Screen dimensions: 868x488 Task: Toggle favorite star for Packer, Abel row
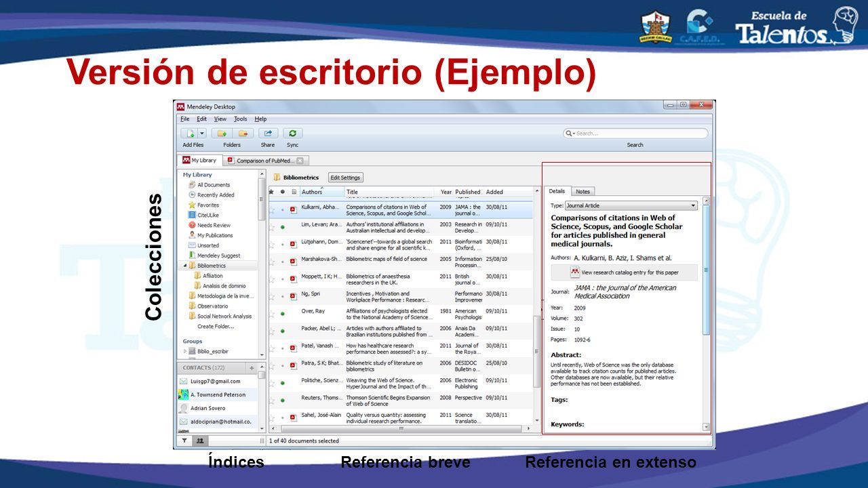[273, 331]
